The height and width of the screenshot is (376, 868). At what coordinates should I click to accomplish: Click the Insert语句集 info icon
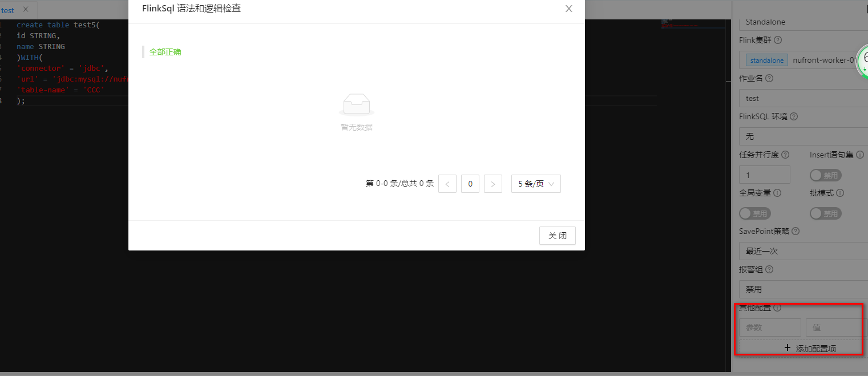(x=859, y=154)
